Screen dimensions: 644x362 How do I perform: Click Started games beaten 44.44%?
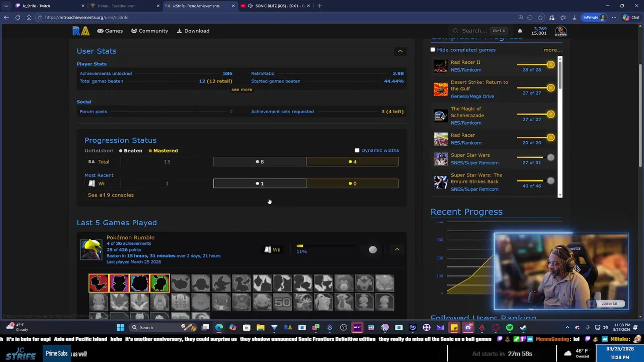[x=327, y=81]
